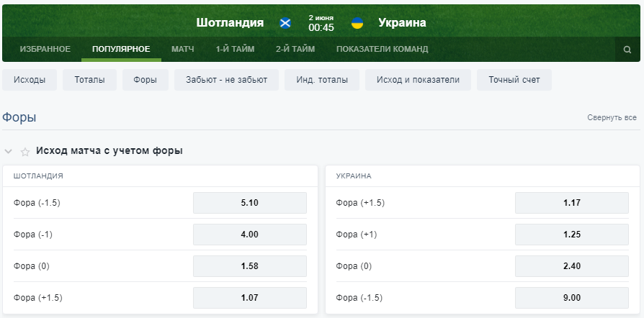Select the Точный счет filter
644x318 pixels.
pos(514,80)
